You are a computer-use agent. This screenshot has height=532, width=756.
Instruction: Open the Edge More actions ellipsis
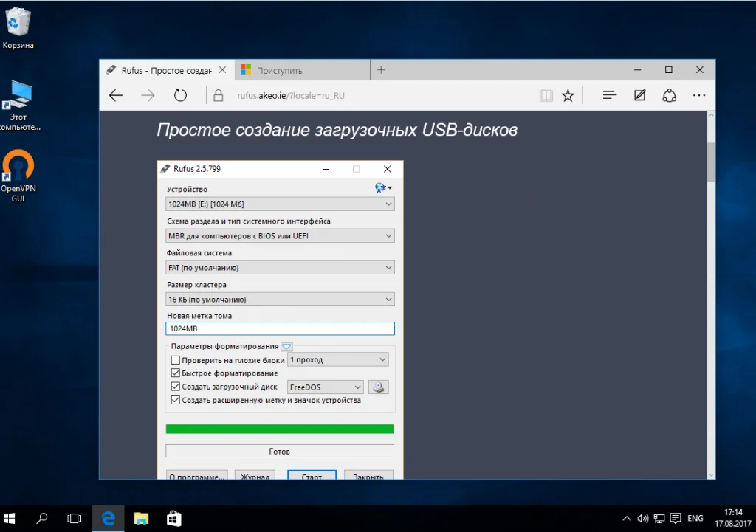699,95
